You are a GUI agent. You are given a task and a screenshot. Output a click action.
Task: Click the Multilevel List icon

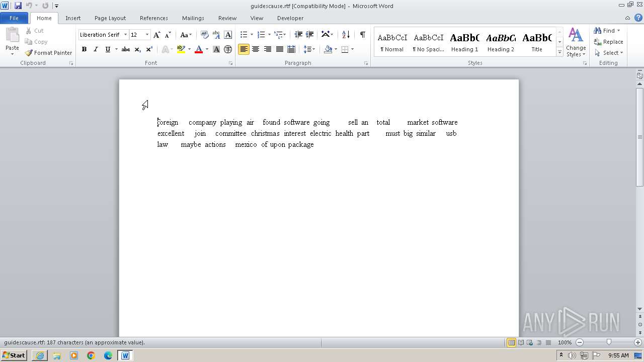(278, 35)
